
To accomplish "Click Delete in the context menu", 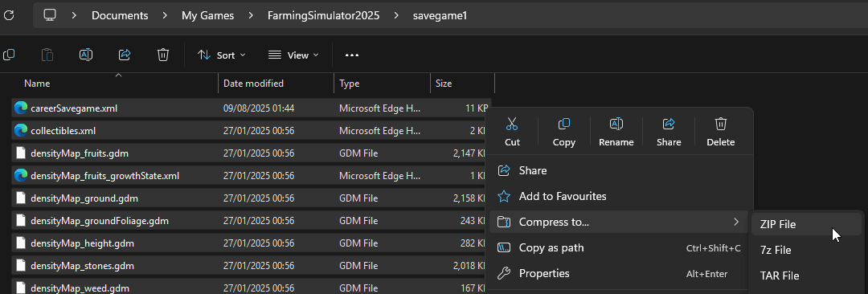I will pos(721,132).
